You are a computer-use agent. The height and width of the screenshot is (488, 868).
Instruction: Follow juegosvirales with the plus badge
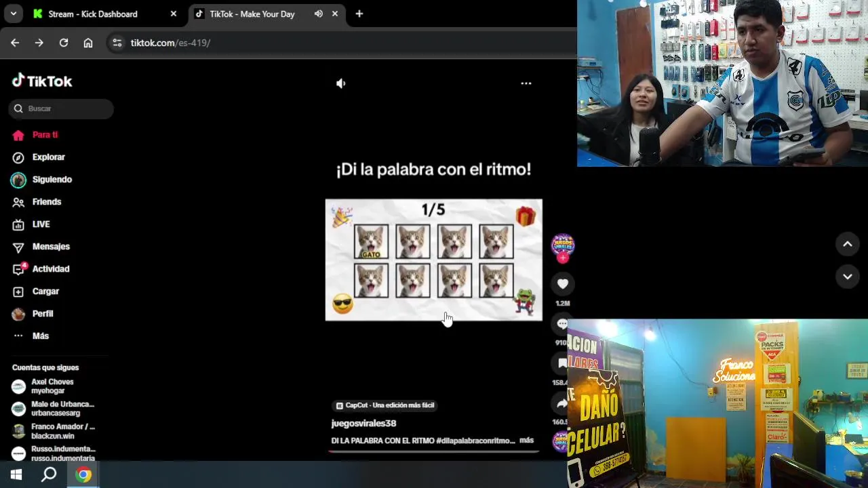pos(563,258)
